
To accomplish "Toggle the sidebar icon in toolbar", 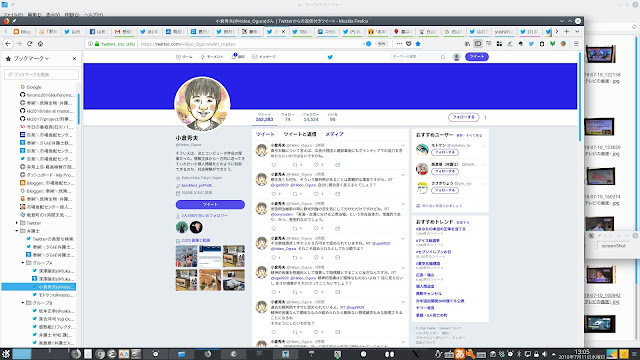I will (x=478, y=44).
